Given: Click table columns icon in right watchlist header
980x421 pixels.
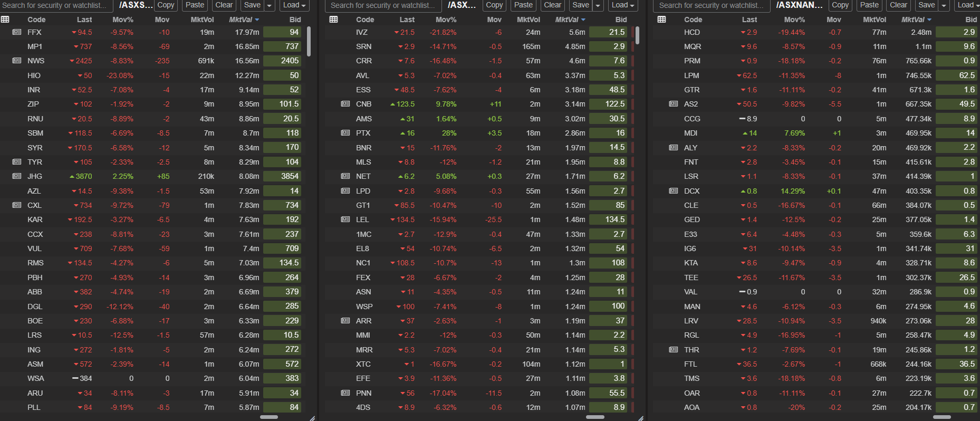Looking at the screenshot, I should [662, 20].
